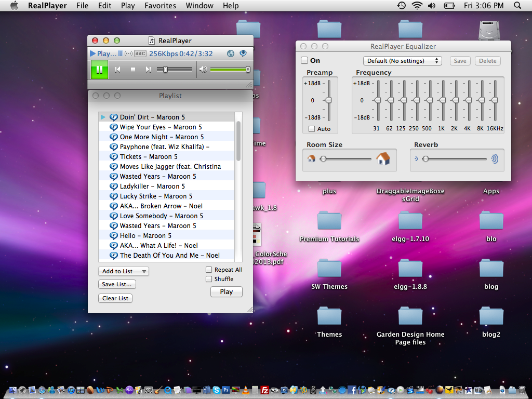Click the download arrow icon in RealPlayer
Screen dimensions: 532x399
(x=243, y=54)
